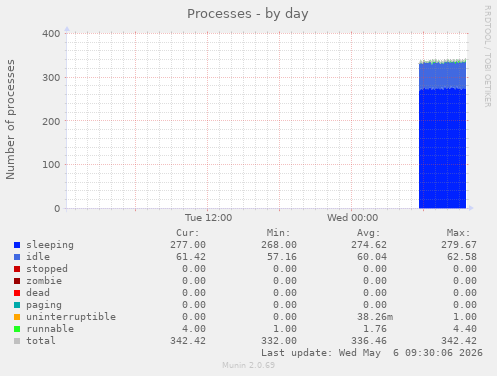This screenshot has height=376, width=497.
Task: Click the idle maximum value 62.58
Action: [462, 257]
